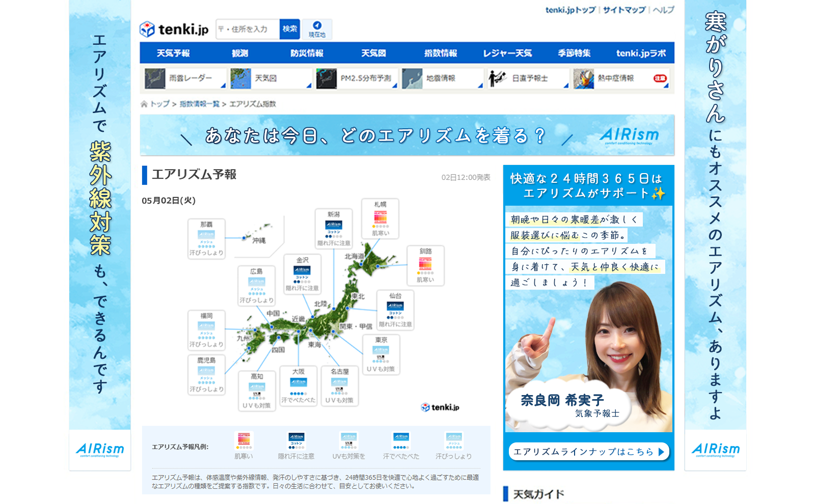Open the 天気予報 menu
The width and height of the screenshot is (815, 504).
tap(173, 53)
